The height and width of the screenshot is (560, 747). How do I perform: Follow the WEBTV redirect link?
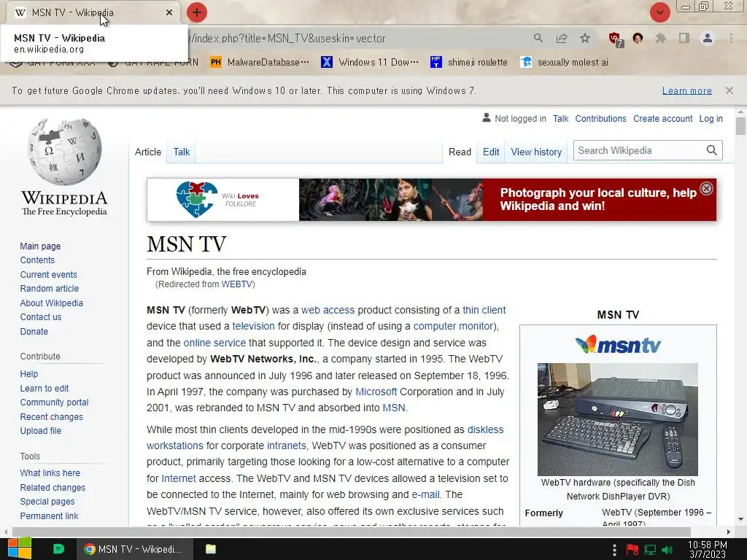coord(237,284)
